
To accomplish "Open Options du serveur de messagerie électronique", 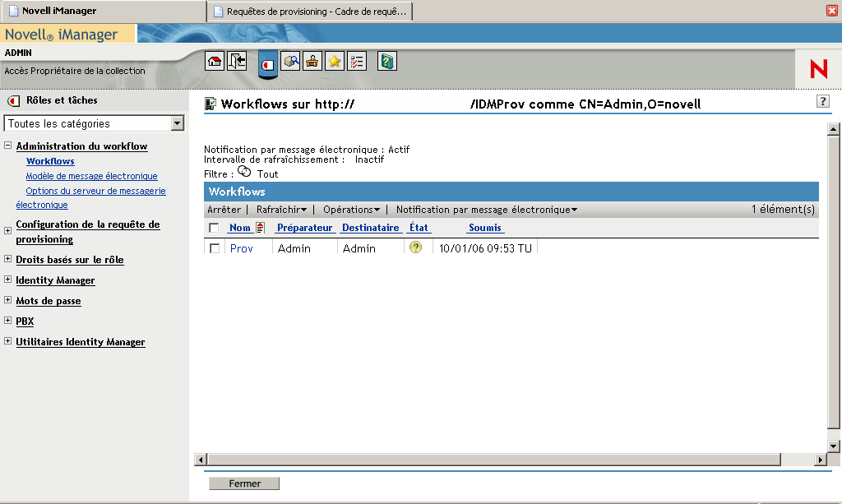I will (x=90, y=197).
